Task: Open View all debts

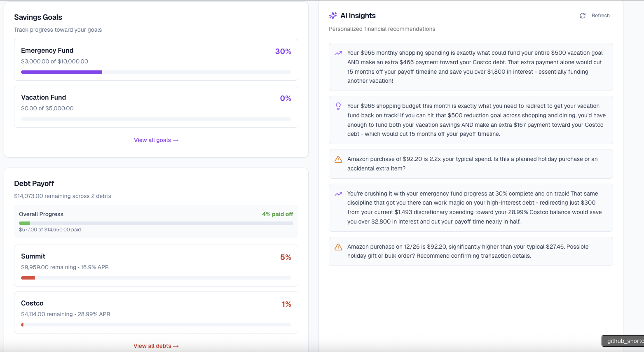Action: [x=156, y=346]
